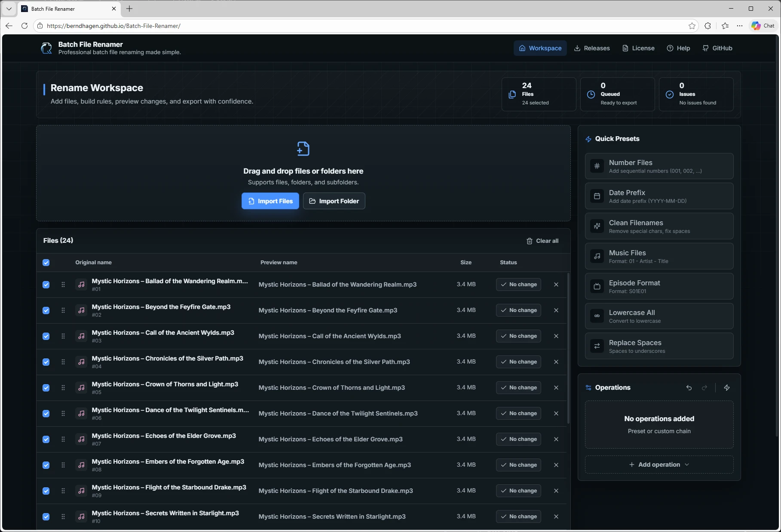The image size is (781, 532).
Task: Click the Episode Format TV icon
Action: click(597, 286)
